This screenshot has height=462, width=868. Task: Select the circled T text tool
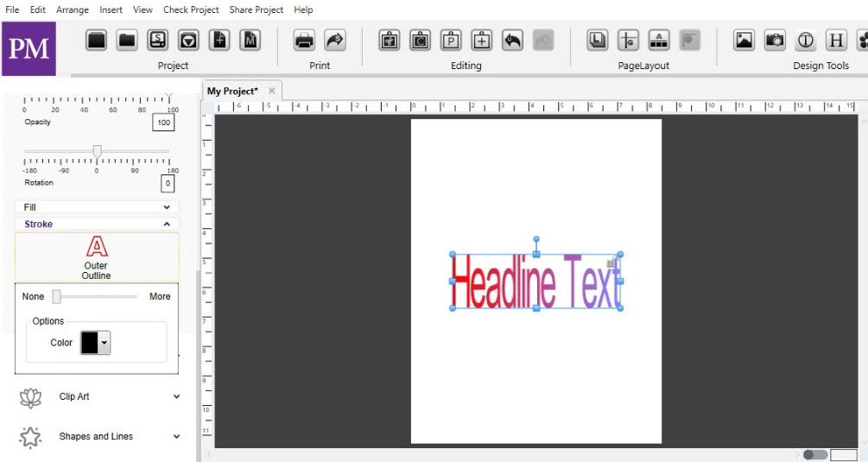click(806, 41)
